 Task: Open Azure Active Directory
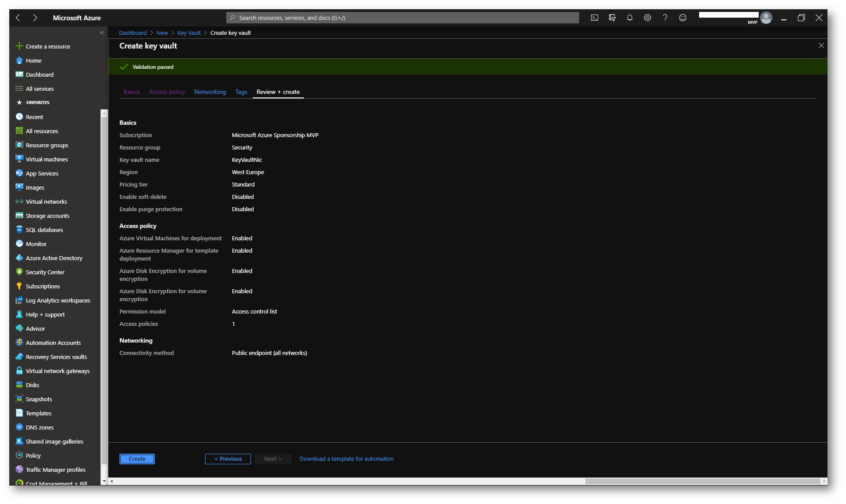point(54,258)
